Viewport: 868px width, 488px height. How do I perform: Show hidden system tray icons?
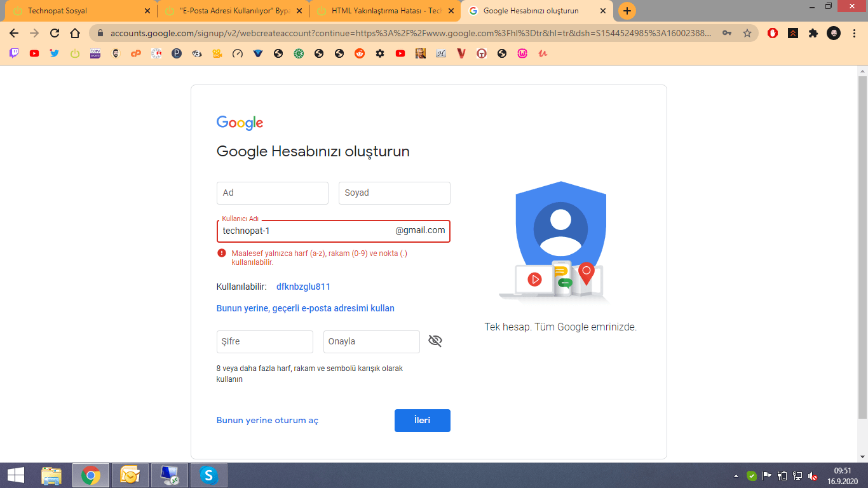736,475
